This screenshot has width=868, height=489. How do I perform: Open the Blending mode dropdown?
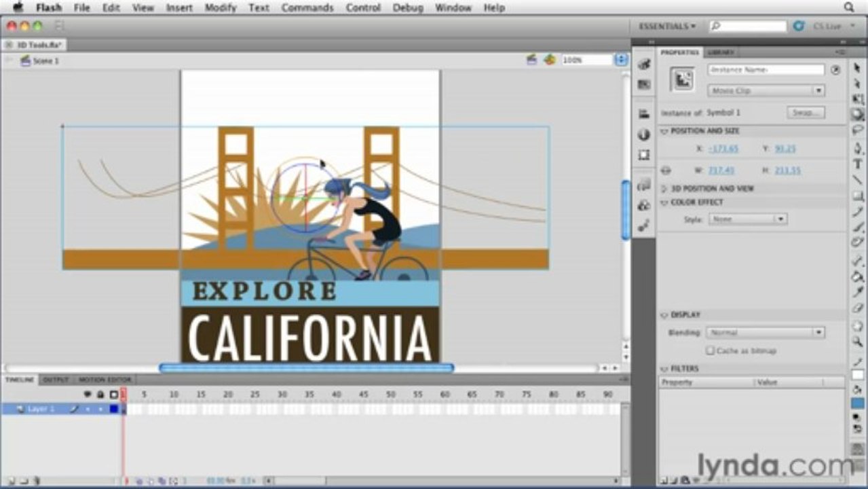coord(766,333)
